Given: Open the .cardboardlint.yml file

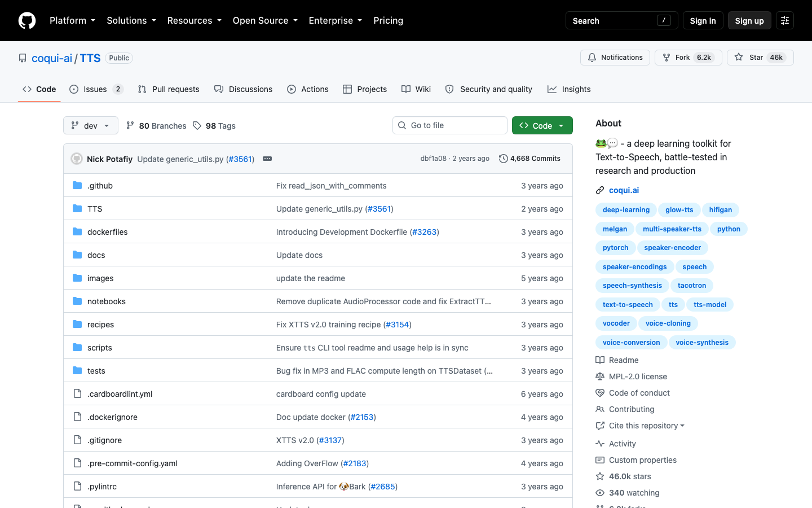Looking at the screenshot, I should pos(120,394).
